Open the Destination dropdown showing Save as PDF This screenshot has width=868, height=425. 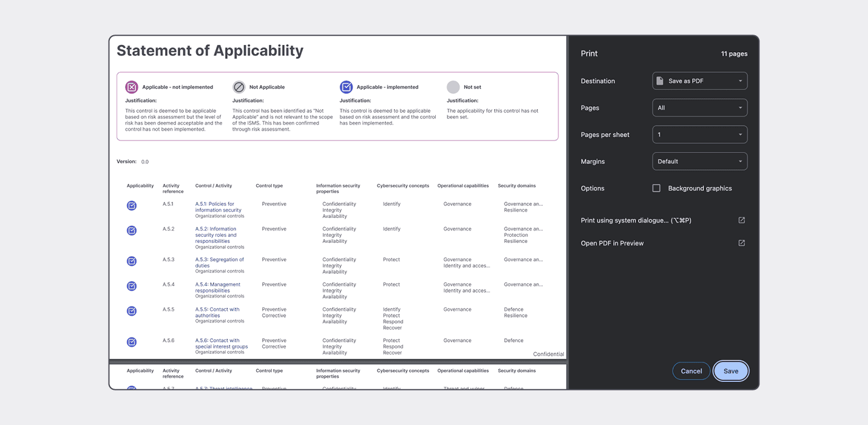click(699, 80)
